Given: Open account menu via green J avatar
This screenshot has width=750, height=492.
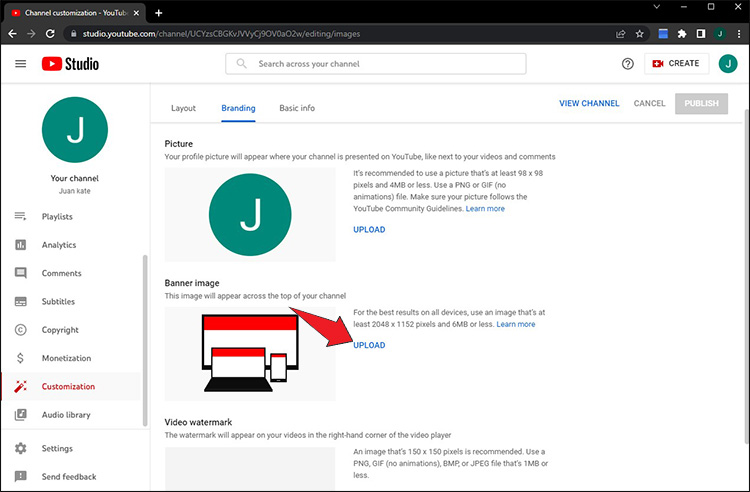Looking at the screenshot, I should 727,64.
